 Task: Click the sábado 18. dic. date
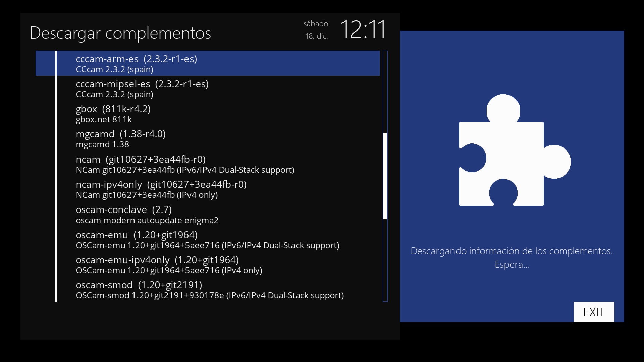(316, 30)
